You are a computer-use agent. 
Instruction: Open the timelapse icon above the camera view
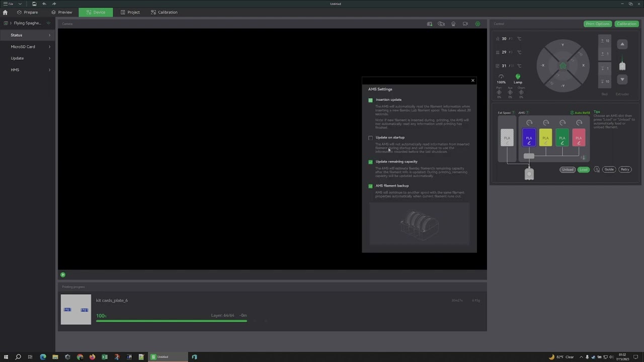coord(441,24)
